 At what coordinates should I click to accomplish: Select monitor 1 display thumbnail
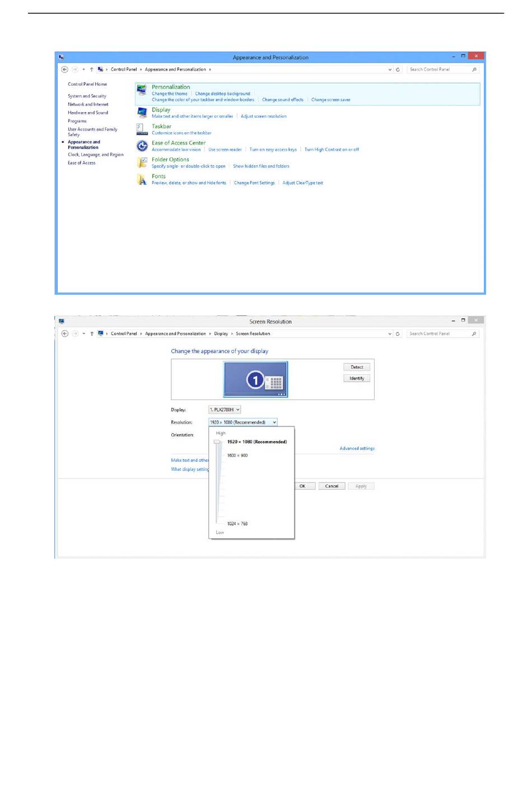pos(255,379)
